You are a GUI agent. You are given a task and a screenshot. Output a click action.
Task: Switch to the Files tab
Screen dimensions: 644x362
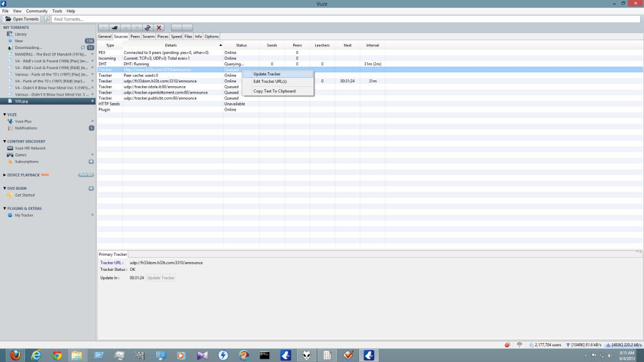tap(188, 36)
